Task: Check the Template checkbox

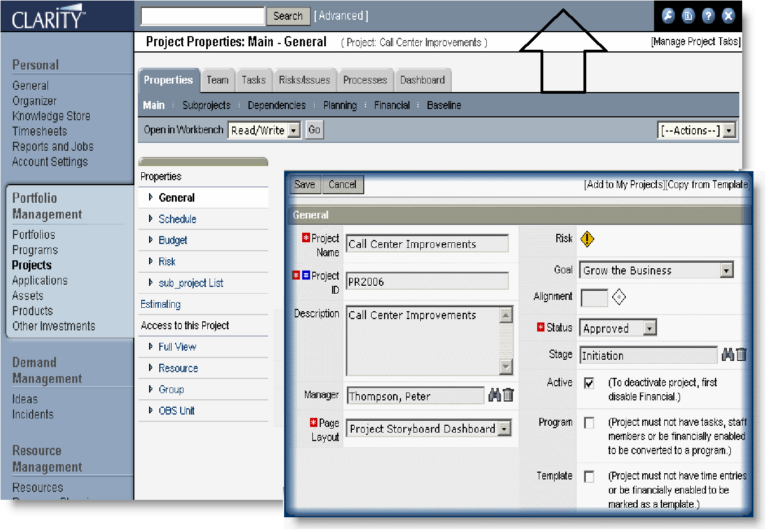Action: 588,476
